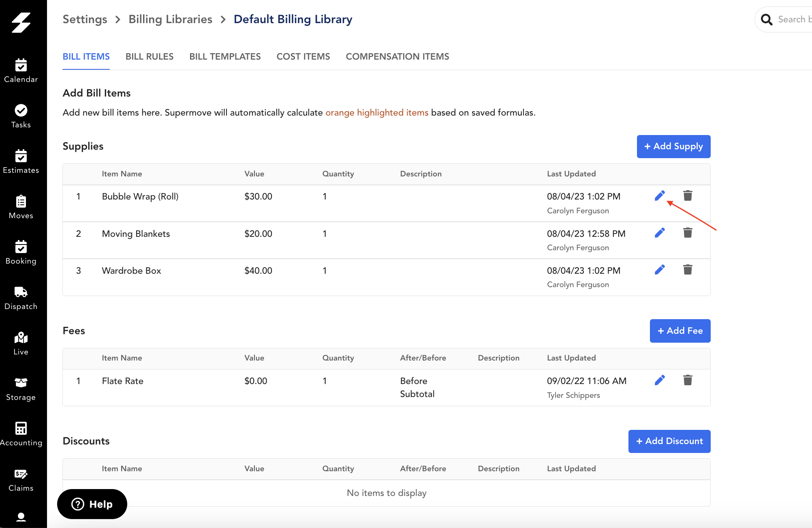Click the Add Supply button

pyautogui.click(x=673, y=146)
